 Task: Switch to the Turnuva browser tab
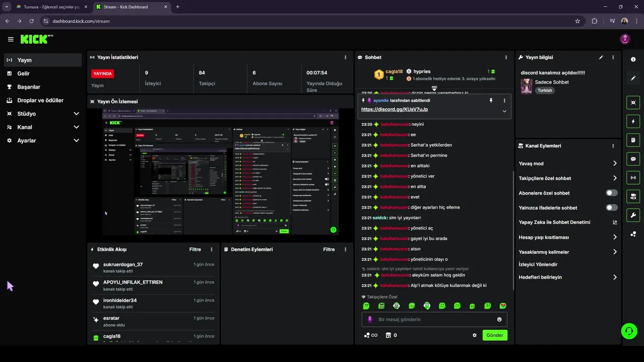click(51, 7)
